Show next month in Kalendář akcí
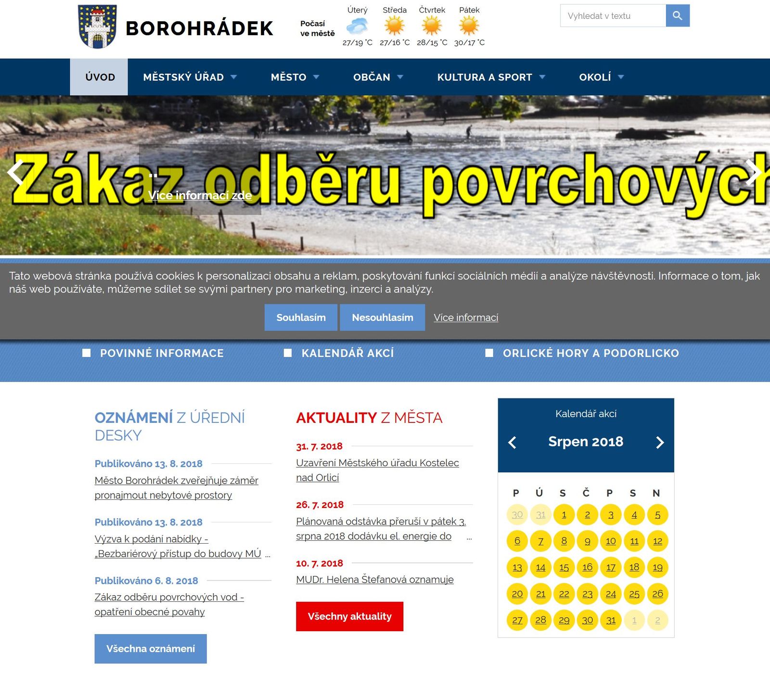 [x=660, y=443]
